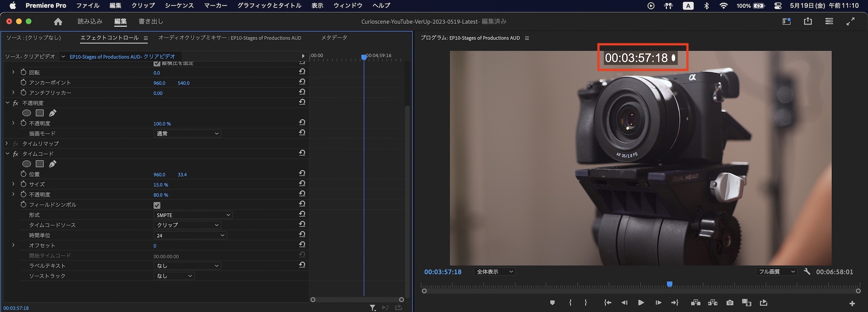
Task: Open the 時間単位 dropdown showing 24
Action: tap(190, 235)
